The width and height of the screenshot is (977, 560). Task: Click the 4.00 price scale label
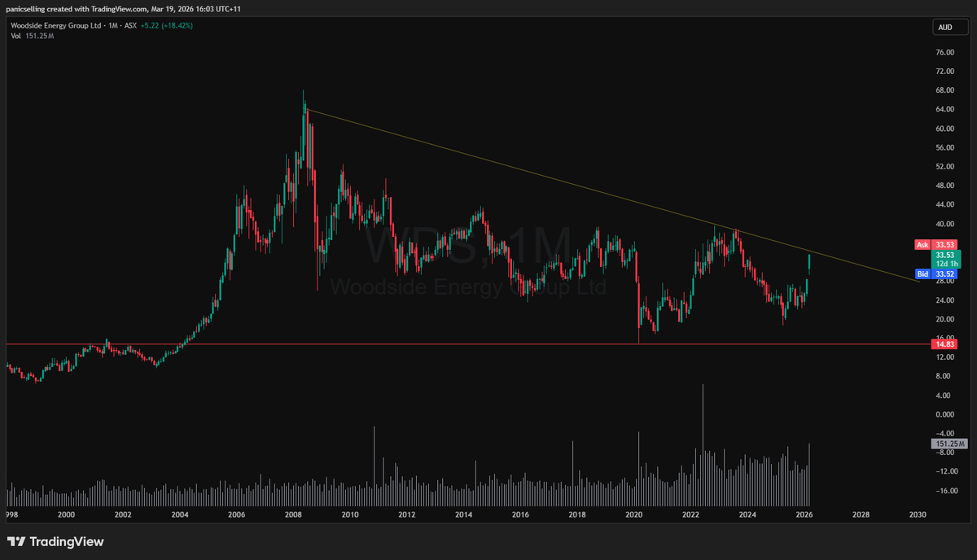pos(944,396)
